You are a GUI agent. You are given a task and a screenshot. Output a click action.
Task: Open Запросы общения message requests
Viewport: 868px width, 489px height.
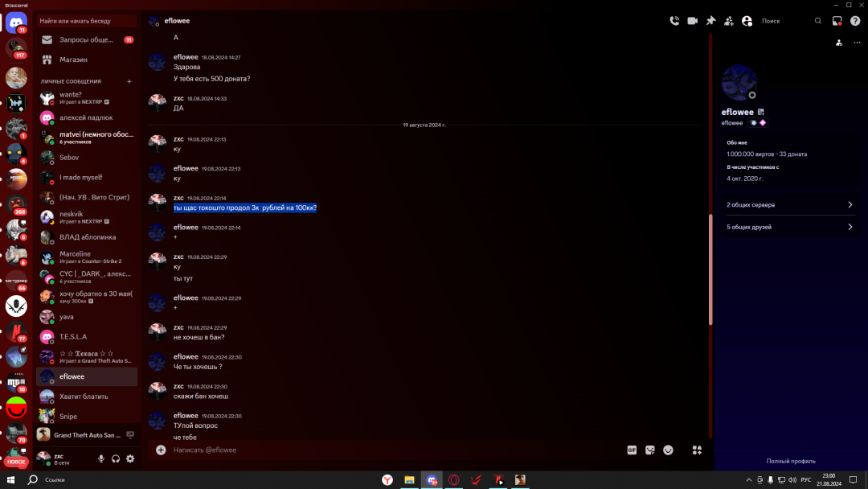pyautogui.click(x=86, y=39)
